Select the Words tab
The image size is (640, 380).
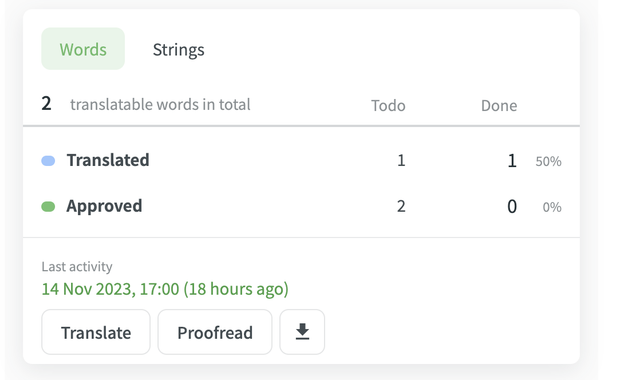[83, 49]
